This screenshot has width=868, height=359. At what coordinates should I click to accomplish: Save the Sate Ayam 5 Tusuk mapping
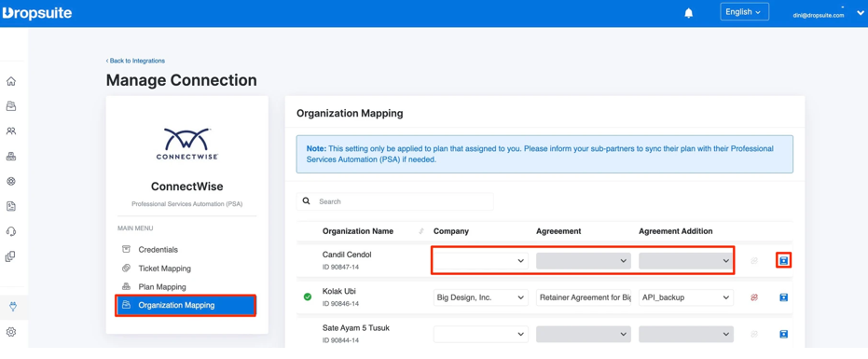783,334
